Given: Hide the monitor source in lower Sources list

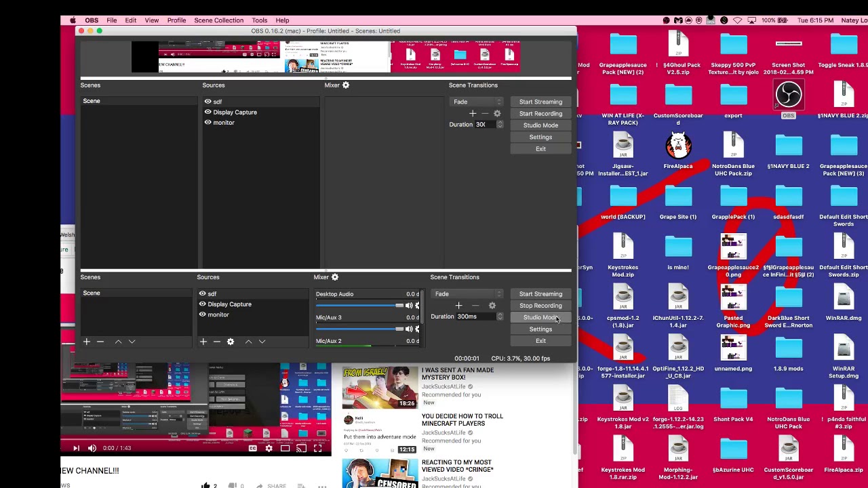Looking at the screenshot, I should coord(202,314).
